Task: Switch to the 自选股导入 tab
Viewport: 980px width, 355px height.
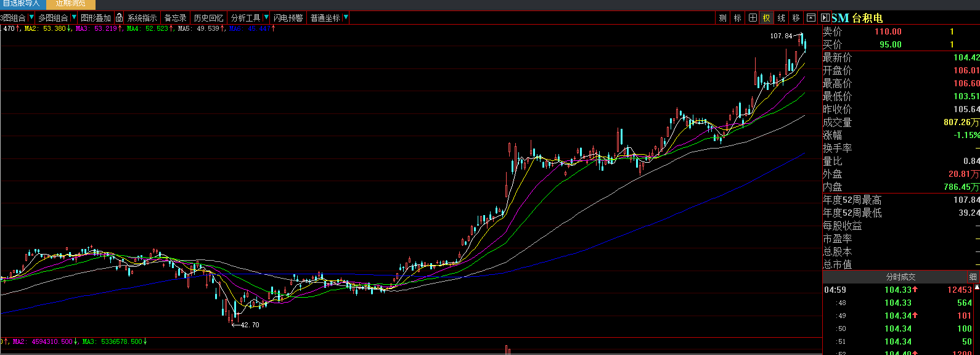Action: click(x=21, y=4)
